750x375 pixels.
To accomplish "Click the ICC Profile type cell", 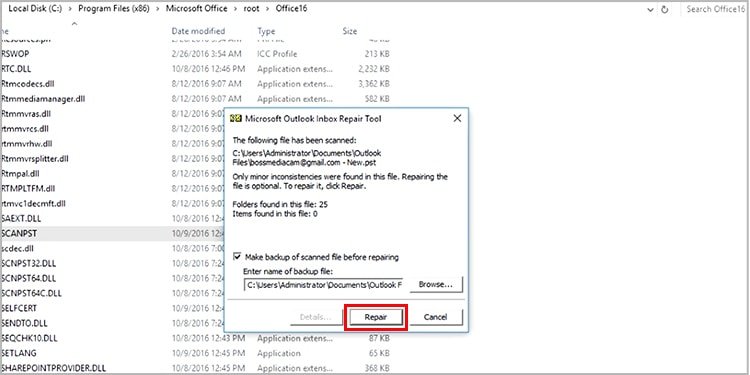I will (x=277, y=54).
